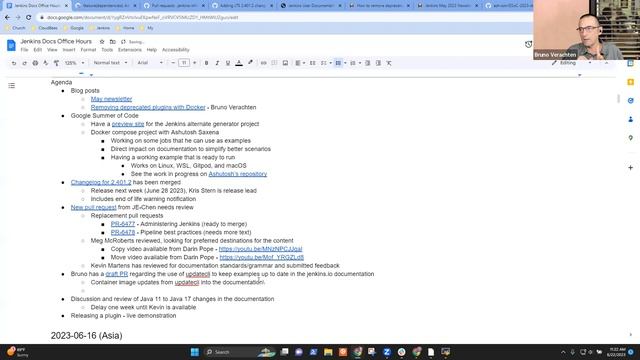Open the Format menu

pyautogui.click(x=88, y=50)
